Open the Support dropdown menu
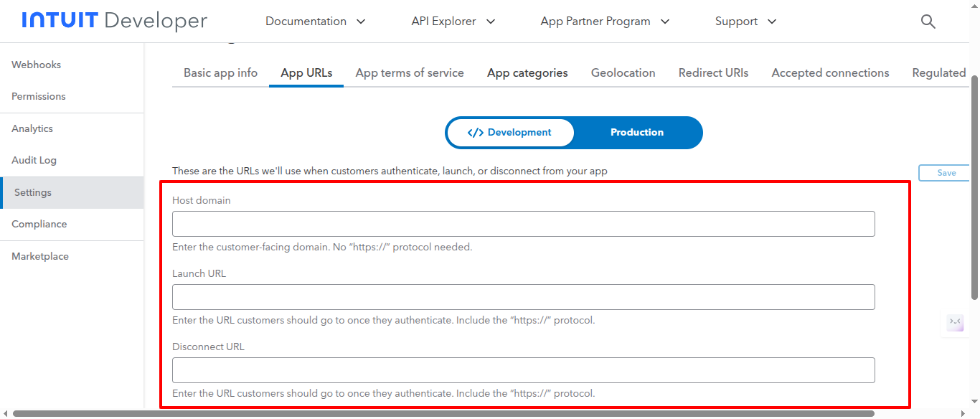The width and height of the screenshot is (980, 419). [745, 22]
